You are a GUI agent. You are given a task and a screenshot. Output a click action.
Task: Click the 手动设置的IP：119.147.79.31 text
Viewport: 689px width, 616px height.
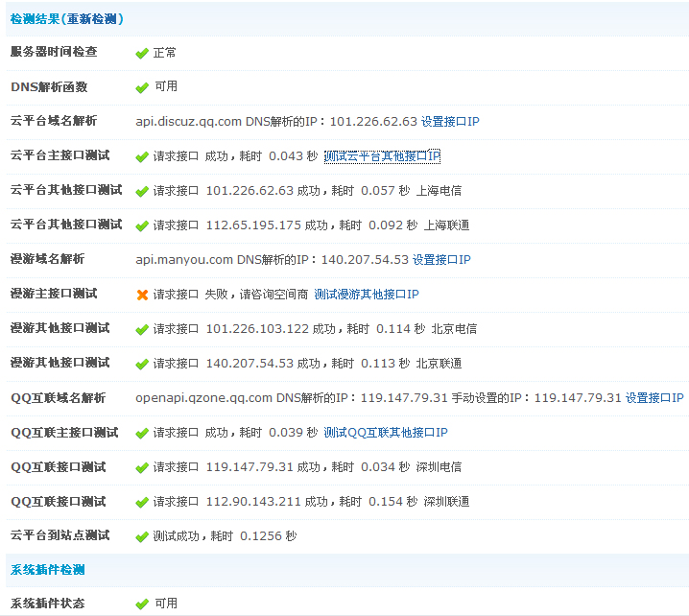tap(536, 397)
